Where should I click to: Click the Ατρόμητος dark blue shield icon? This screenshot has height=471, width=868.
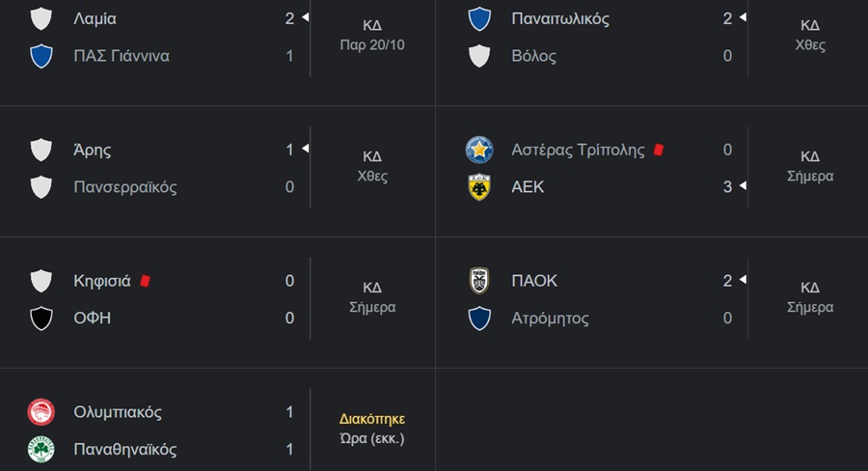coord(478,319)
